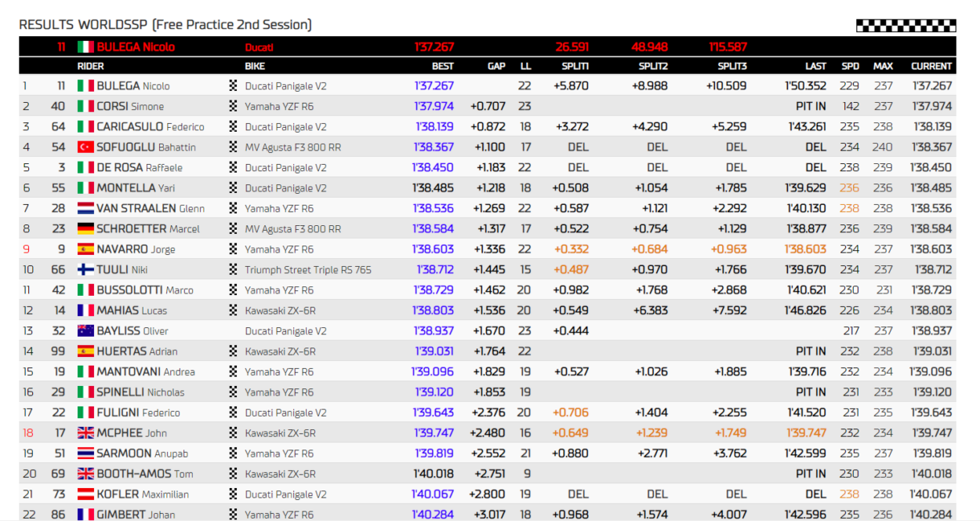This screenshot has width=980, height=521.
Task: Click checkered flag icon in MCPHEE's row
Action: tap(233, 432)
